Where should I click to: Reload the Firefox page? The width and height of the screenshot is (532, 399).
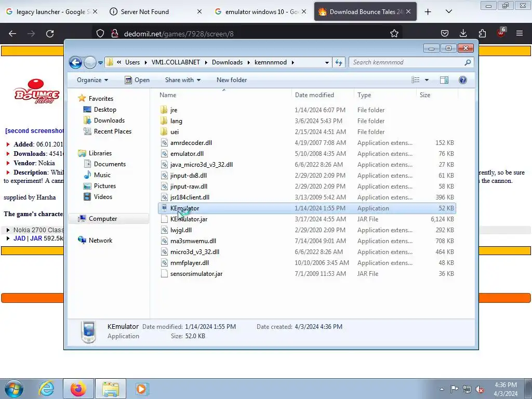tap(50, 34)
